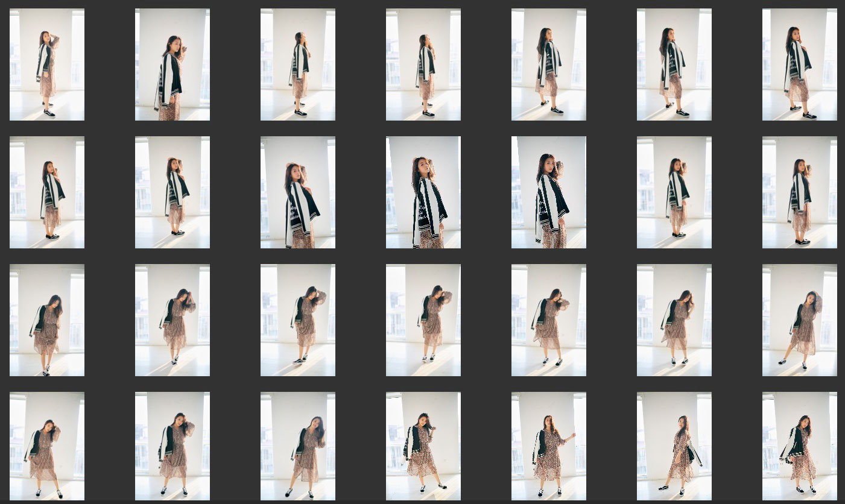845x504 pixels.
Task: Click the second photo in the top row
Action: [172, 65]
